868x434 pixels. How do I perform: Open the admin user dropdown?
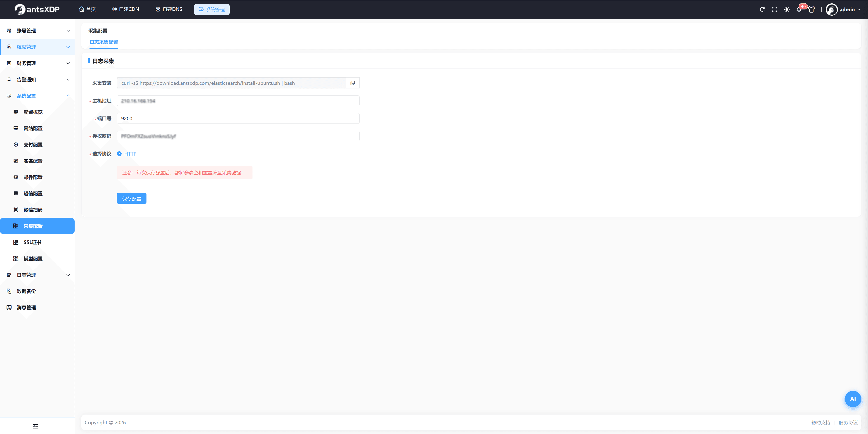coord(849,9)
